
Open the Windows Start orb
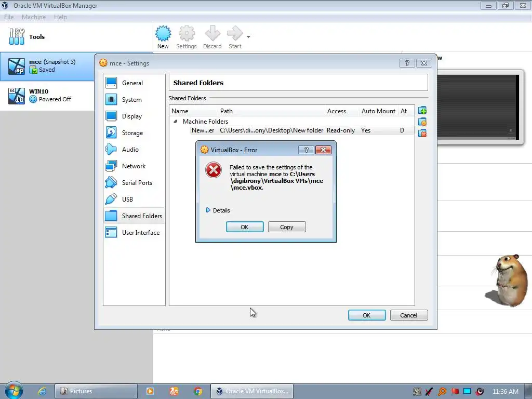pyautogui.click(x=14, y=391)
